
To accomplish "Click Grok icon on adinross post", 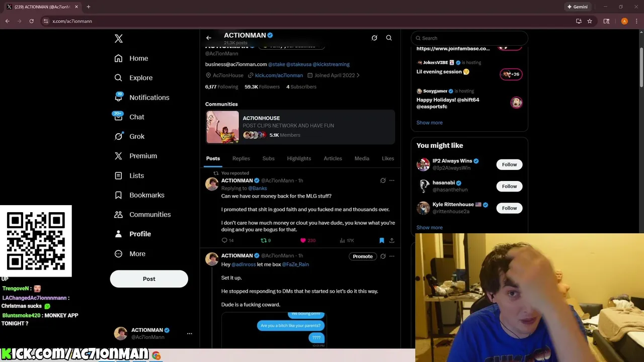I will coord(383,256).
